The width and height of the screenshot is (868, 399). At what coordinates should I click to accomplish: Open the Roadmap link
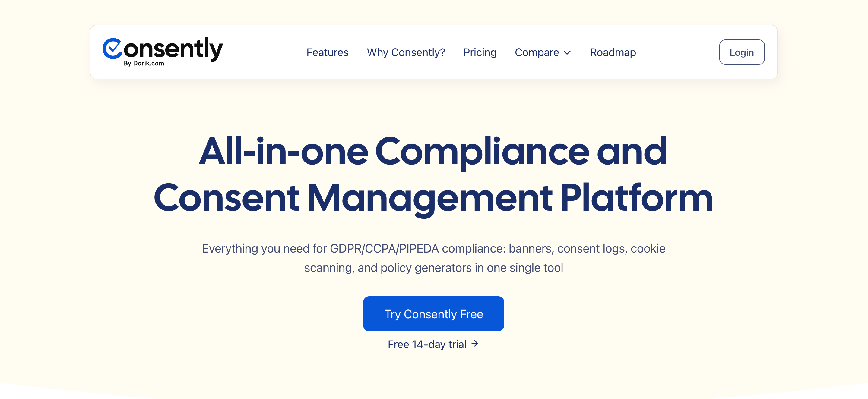point(613,52)
